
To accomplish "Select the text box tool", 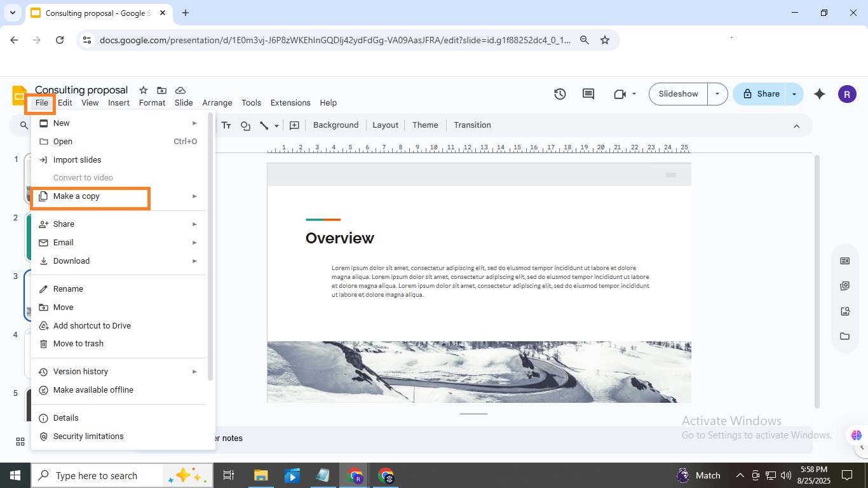I will click(226, 126).
